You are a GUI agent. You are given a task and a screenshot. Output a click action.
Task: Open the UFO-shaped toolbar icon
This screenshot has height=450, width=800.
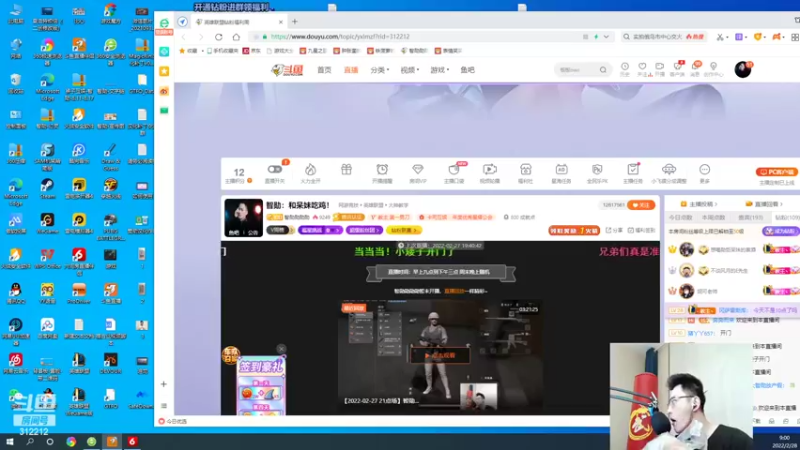click(669, 172)
